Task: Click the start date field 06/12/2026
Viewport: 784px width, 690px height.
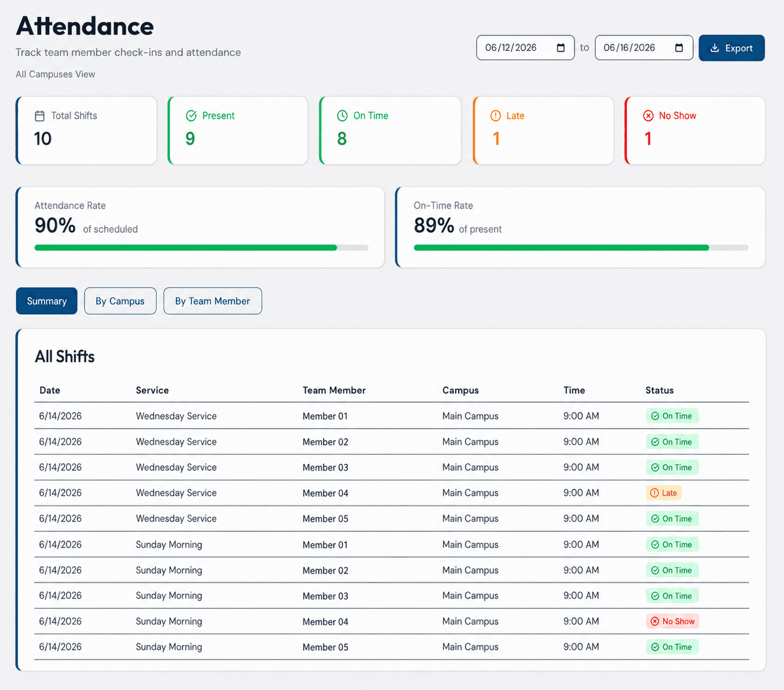Action: [x=525, y=47]
